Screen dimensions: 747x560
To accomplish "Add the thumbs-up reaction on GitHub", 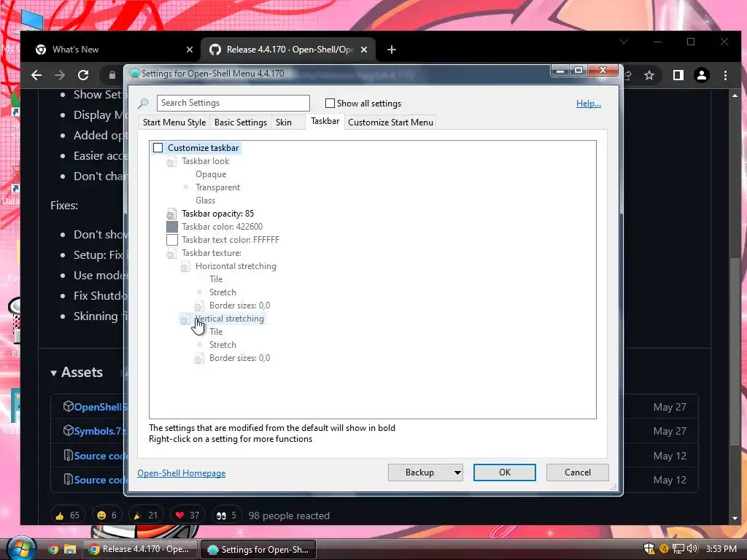I will point(68,516).
